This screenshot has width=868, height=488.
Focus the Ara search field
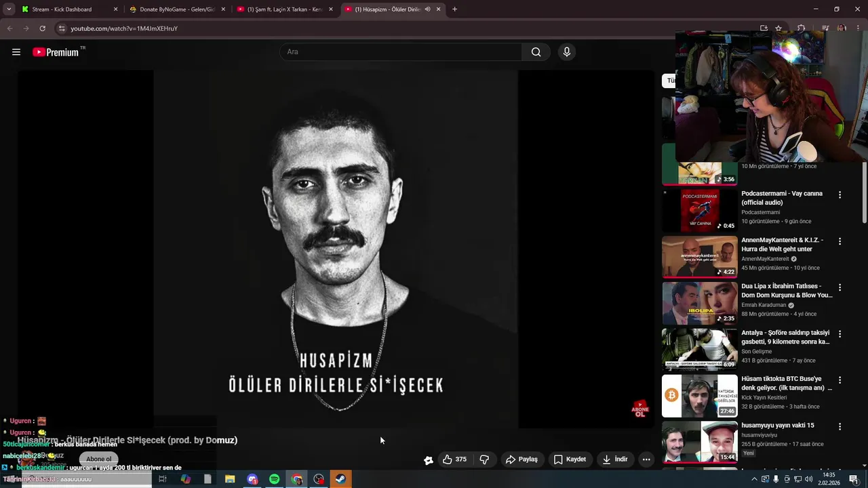(x=401, y=52)
